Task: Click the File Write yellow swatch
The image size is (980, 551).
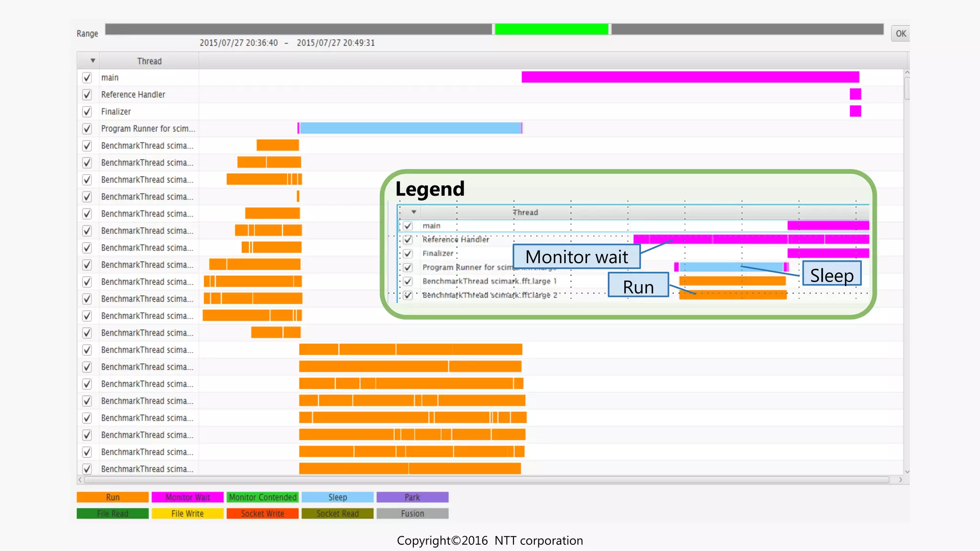Action: pos(188,514)
